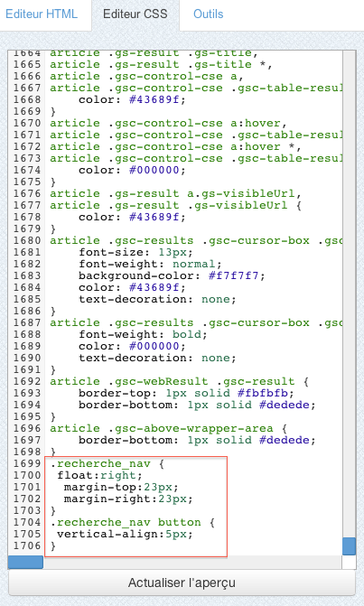Click line number 1706 in gutter
Screen dimensions: 364x606
27,545
